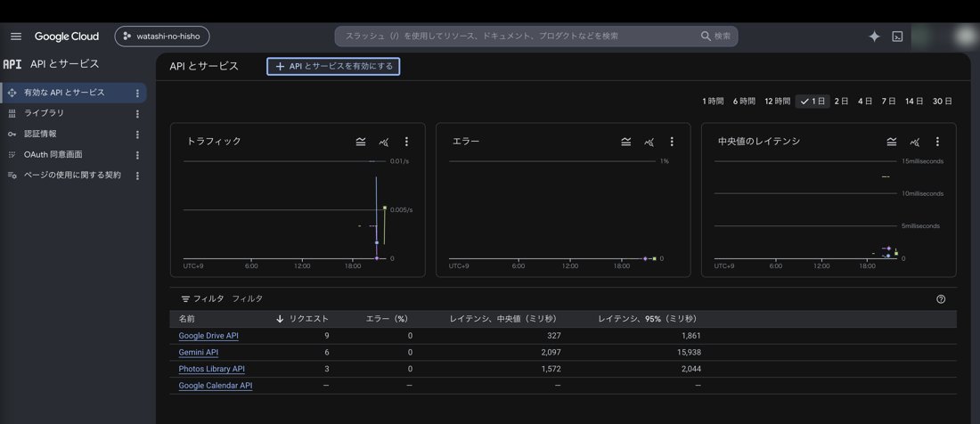Open the more-options dots beside ライブラリ
Viewport: 980px width, 424px height.
pyautogui.click(x=137, y=114)
